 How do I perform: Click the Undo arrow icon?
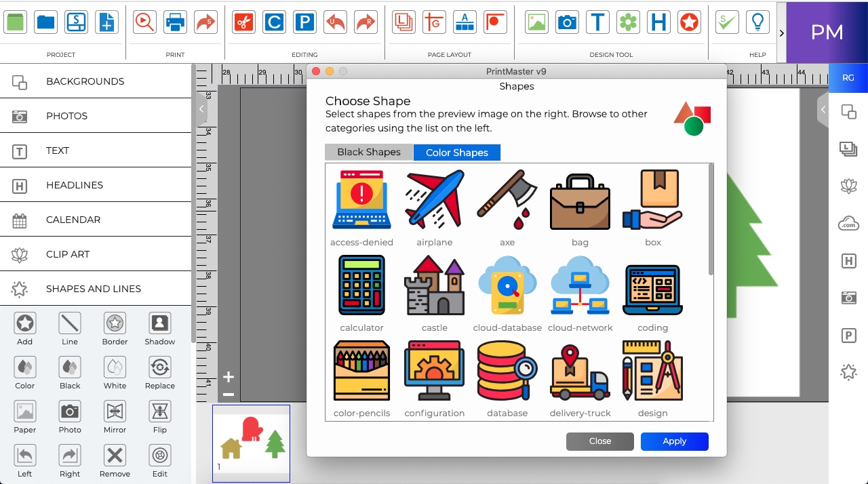(335, 22)
